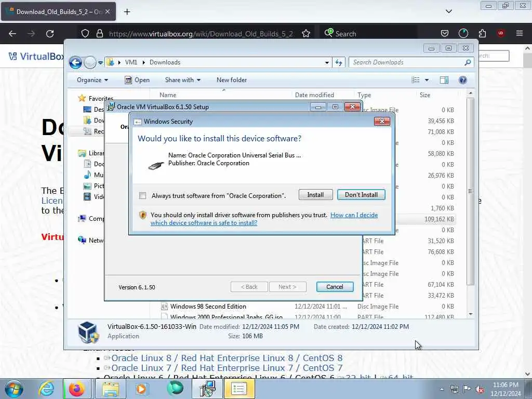Open Action Center flag icon

click(x=467, y=389)
